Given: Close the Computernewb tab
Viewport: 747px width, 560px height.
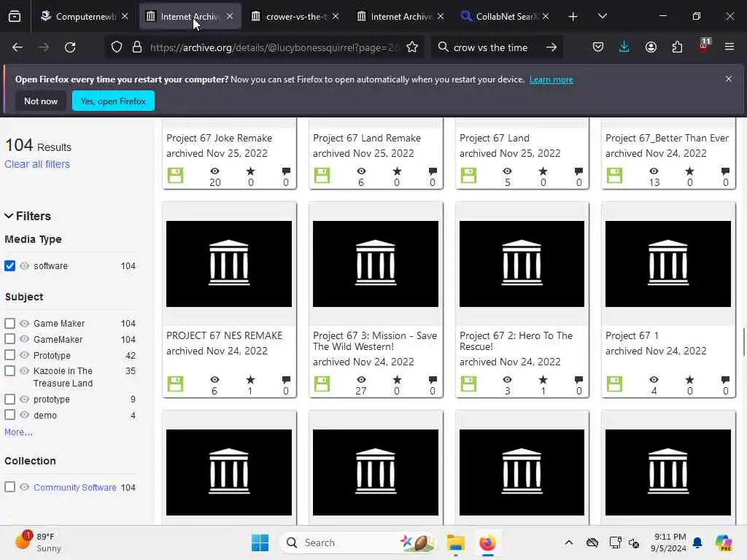Looking at the screenshot, I should click(125, 16).
